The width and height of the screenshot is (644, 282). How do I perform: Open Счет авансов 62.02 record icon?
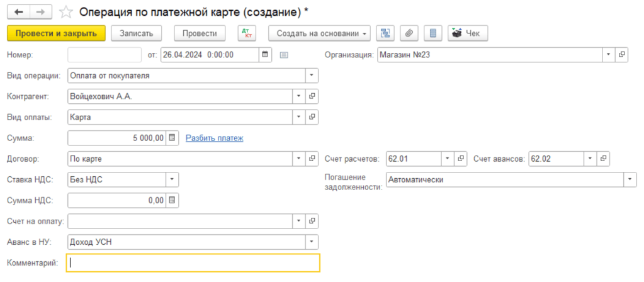coord(603,159)
